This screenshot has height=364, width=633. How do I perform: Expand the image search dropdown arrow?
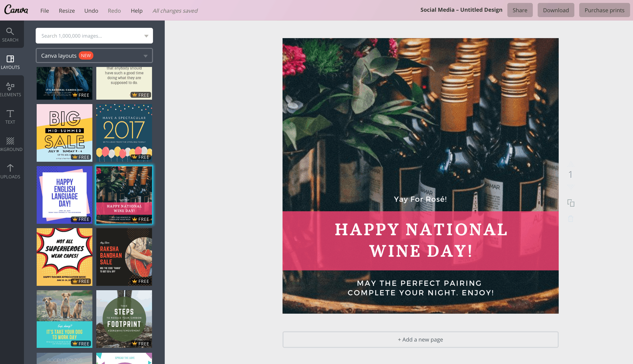coord(146,36)
